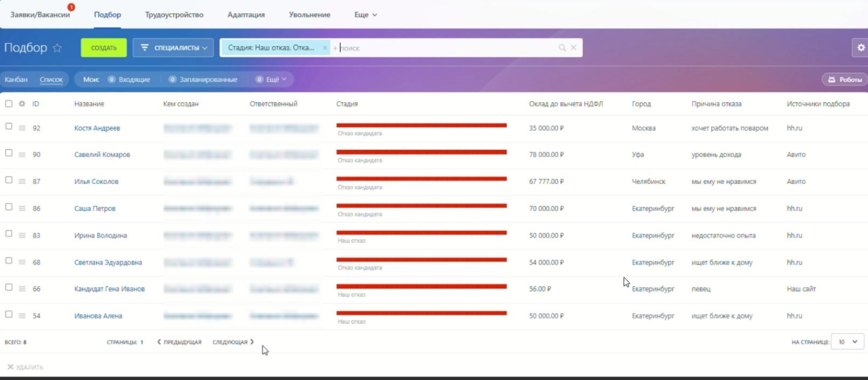
Task: Switch to the Трудоустройство tab
Action: point(174,15)
